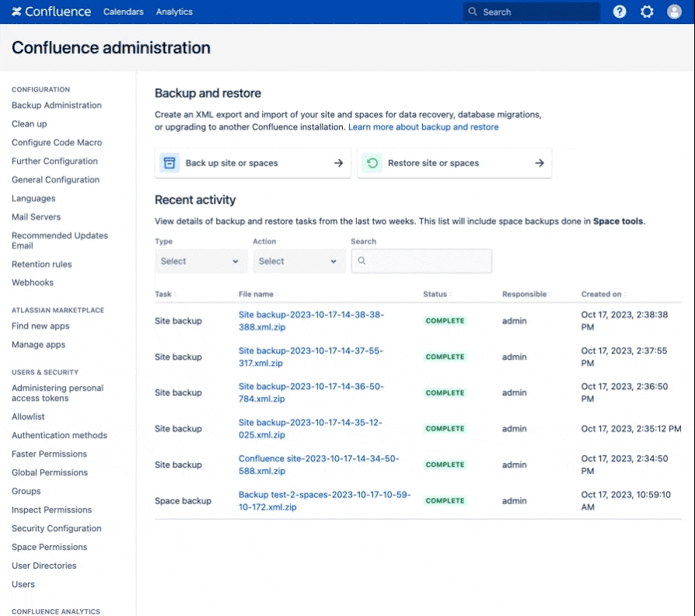Click the arrow on Back up site card

(339, 163)
